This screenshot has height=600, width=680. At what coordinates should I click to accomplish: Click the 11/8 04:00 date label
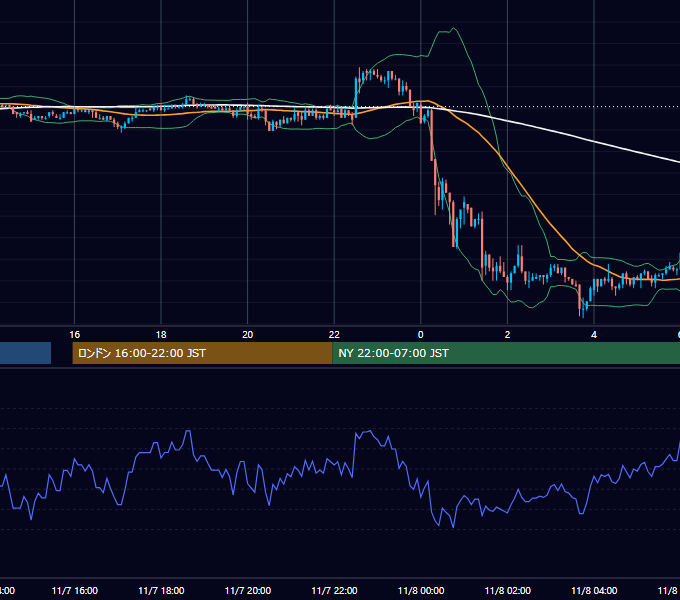pos(594,590)
